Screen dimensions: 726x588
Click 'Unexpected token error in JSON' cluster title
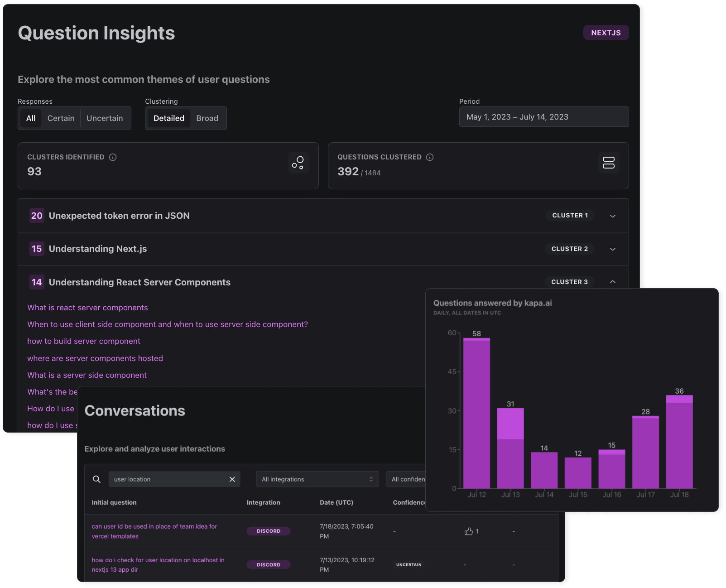point(119,216)
